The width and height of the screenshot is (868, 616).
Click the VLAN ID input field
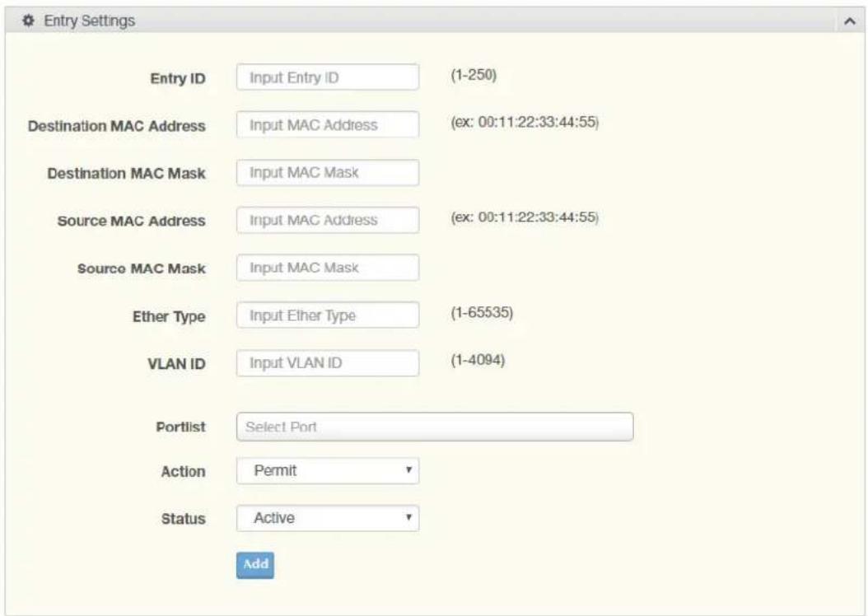[328, 363]
